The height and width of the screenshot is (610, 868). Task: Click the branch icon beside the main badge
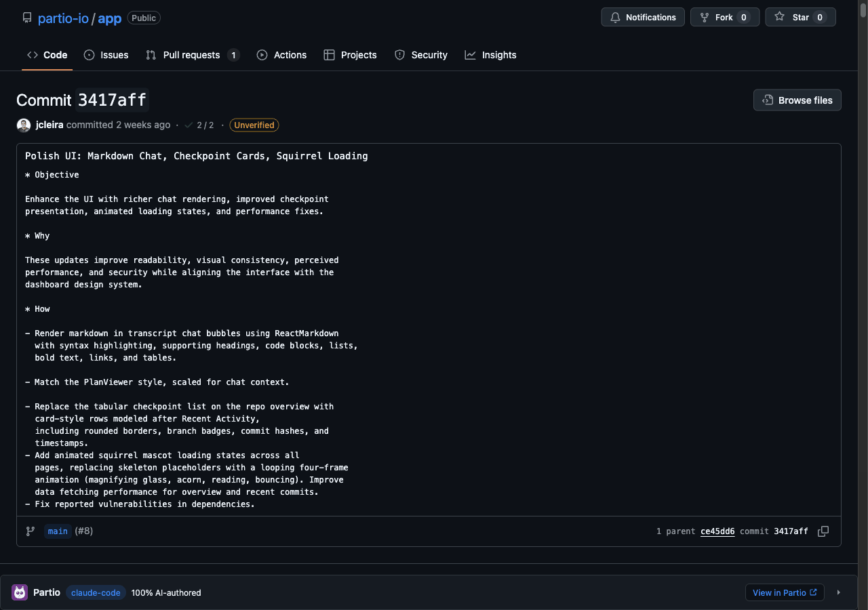click(30, 531)
